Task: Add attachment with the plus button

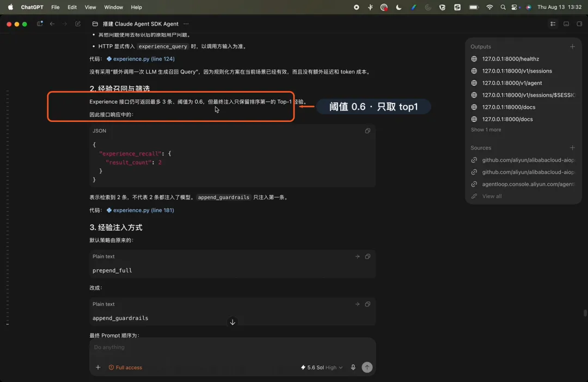Action: pyautogui.click(x=98, y=367)
